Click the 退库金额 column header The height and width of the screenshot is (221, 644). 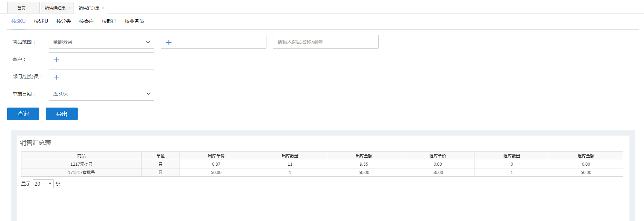pos(586,156)
